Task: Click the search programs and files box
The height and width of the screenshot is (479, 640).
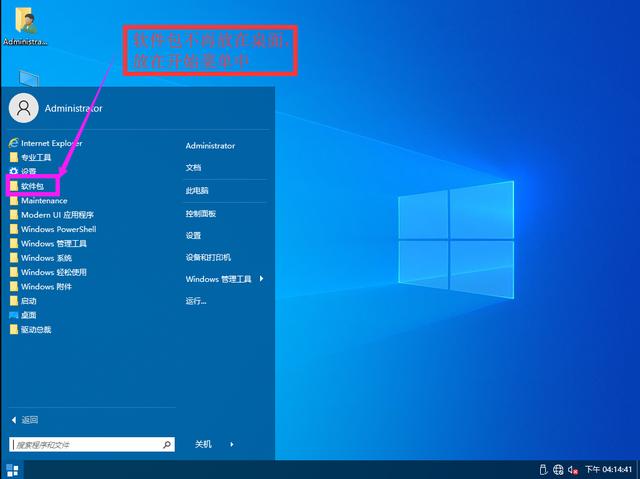Action: coord(92,444)
